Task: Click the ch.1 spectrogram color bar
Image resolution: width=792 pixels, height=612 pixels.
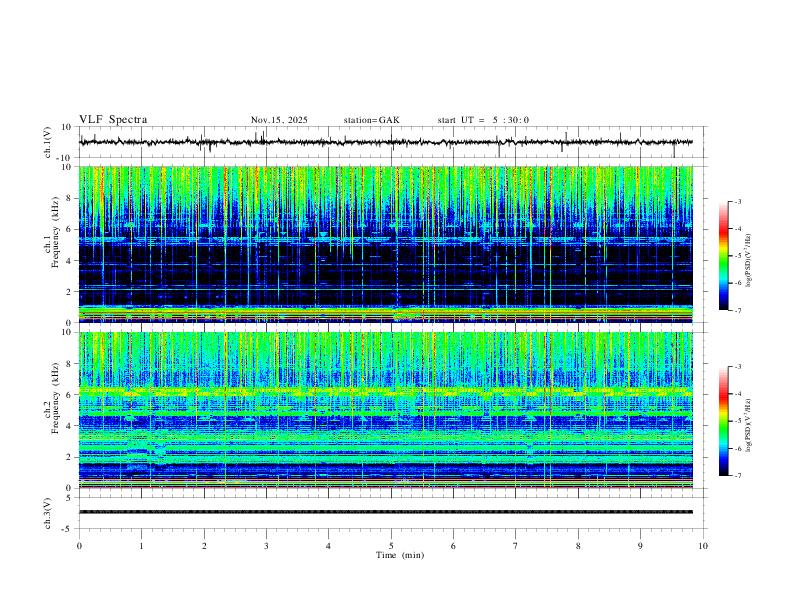Action: (x=723, y=256)
